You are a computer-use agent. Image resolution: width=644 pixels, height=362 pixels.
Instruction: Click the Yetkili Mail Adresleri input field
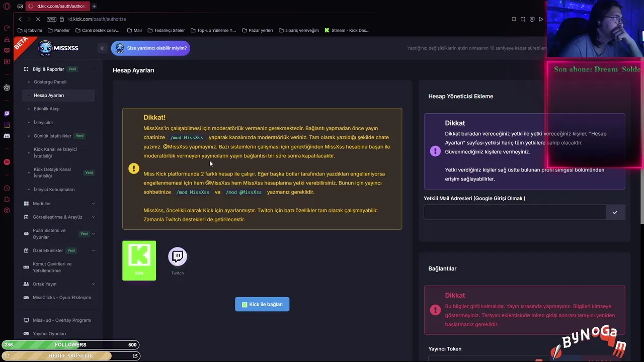514,213
